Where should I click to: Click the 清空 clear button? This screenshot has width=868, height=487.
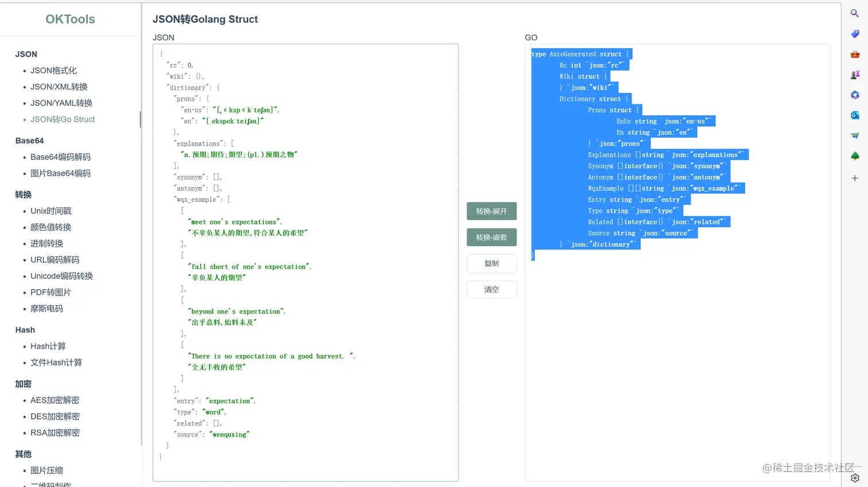[491, 290]
